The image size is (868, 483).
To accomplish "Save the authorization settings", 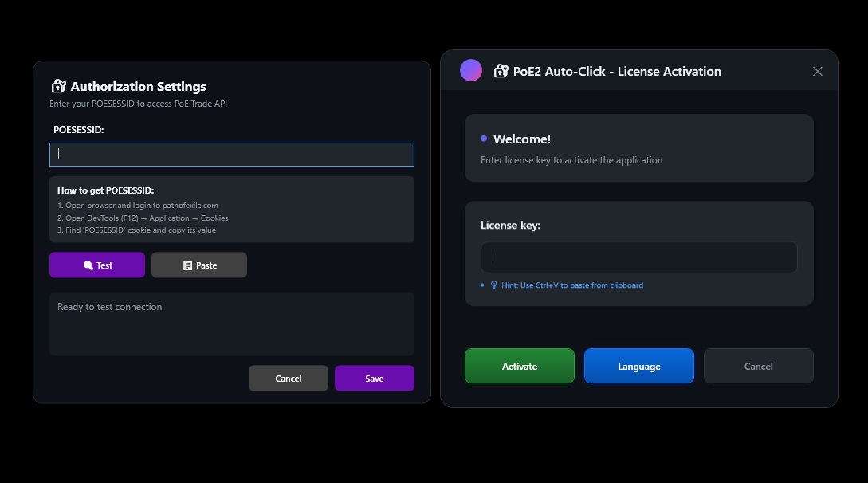I will [x=374, y=378].
